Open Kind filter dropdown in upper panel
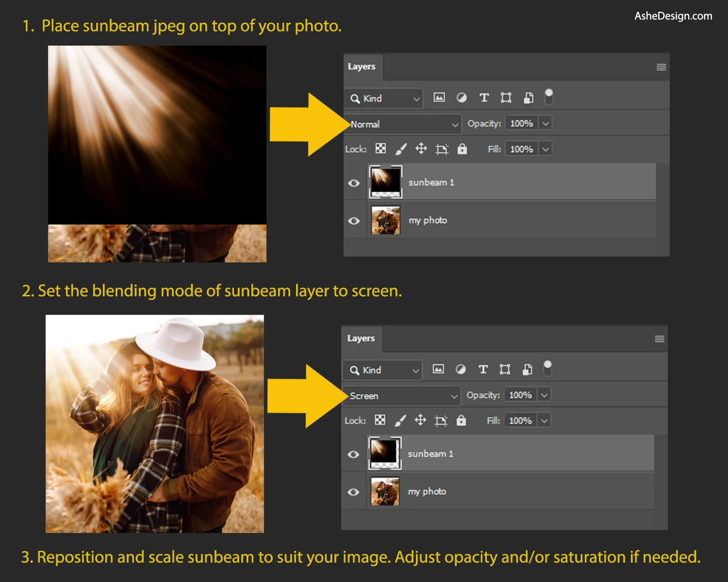Screen dimensions: 728x582 384,98
